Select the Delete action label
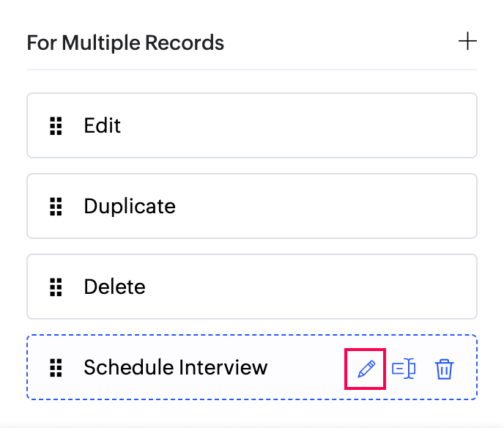 point(114,287)
